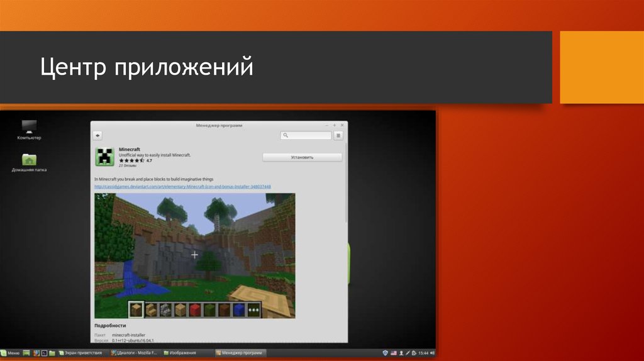Click the 'In Minecraft you break and place blocks' description
644x361 pixels.
click(x=153, y=179)
